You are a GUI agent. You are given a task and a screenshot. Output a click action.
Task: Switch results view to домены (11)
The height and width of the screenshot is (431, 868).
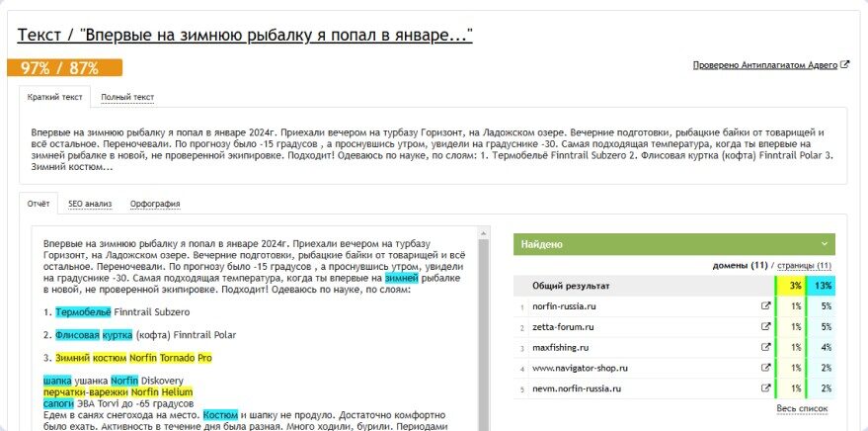pos(740,266)
